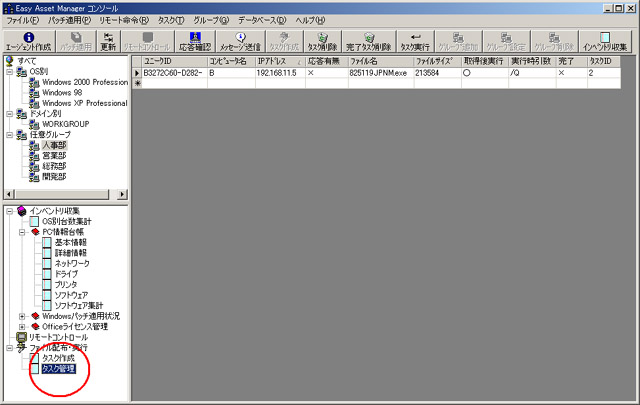The image size is (640, 405).
Task: Click the タスク実行 toolbar button
Action: [415, 42]
